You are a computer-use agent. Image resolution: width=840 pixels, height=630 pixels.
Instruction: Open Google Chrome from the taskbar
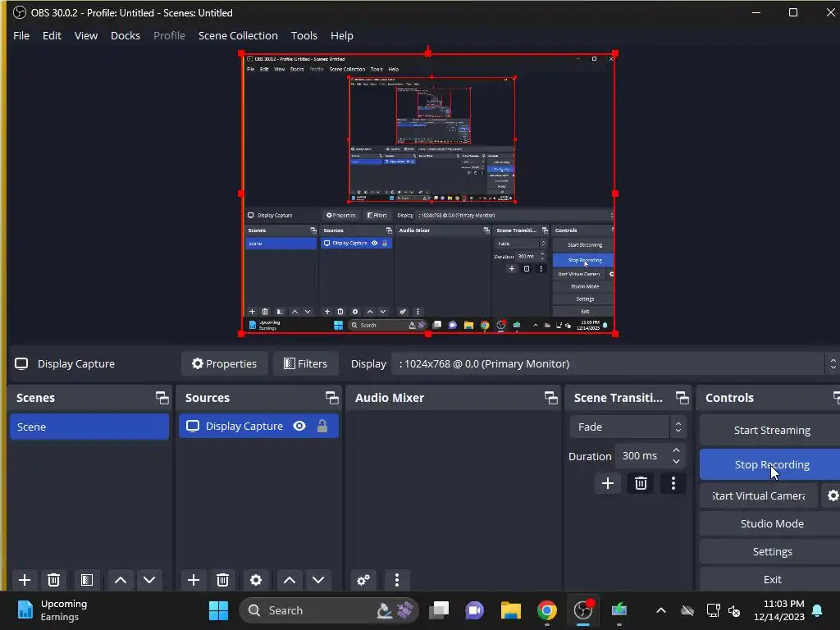(x=546, y=610)
